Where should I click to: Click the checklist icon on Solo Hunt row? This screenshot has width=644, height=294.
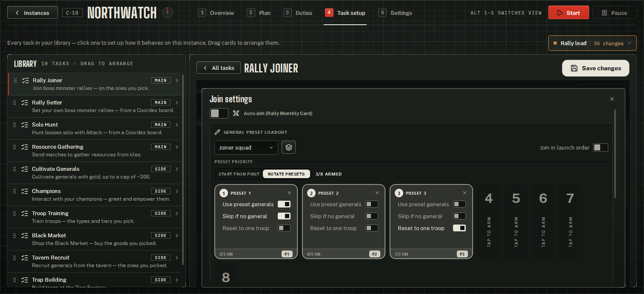tap(25, 125)
